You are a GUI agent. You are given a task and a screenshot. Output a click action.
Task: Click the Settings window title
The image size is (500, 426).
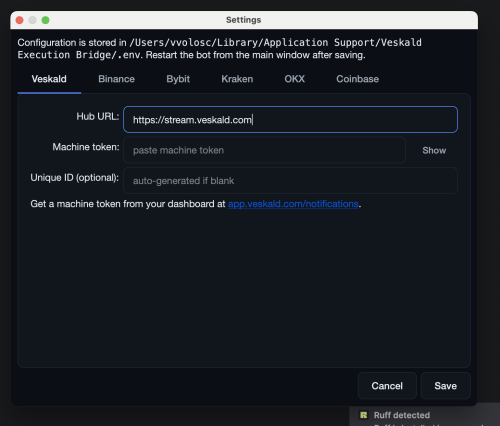coord(243,20)
